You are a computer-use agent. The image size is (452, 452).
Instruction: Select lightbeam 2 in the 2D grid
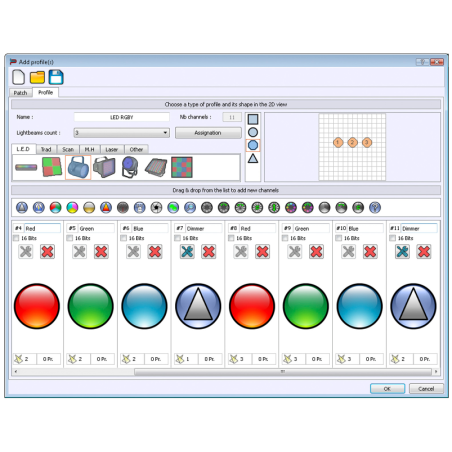pos(352,143)
